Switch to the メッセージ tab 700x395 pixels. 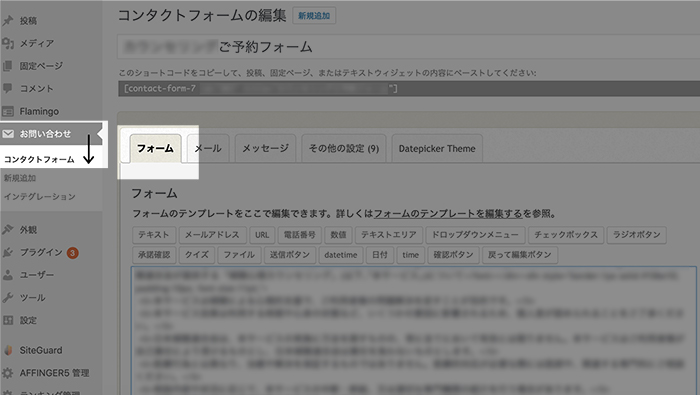265,148
